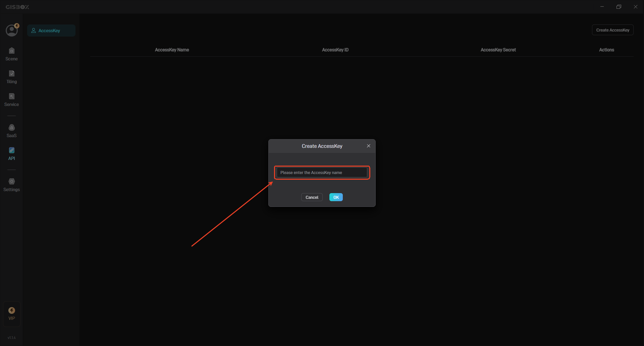Click the version label v1.1.4
The image size is (644, 346).
(x=11, y=338)
